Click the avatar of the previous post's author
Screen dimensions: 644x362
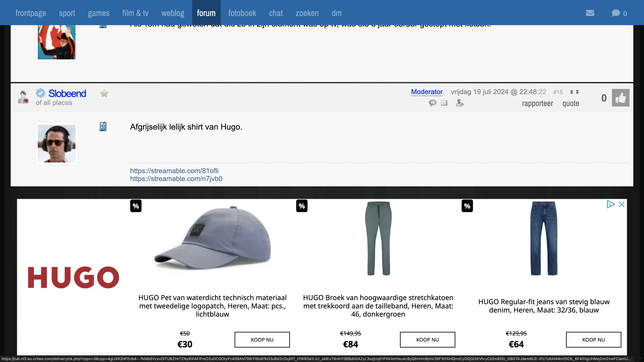coord(56,42)
